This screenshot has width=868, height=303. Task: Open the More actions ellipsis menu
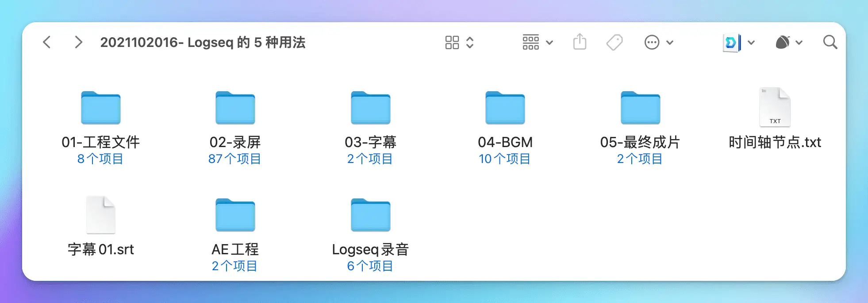[652, 43]
